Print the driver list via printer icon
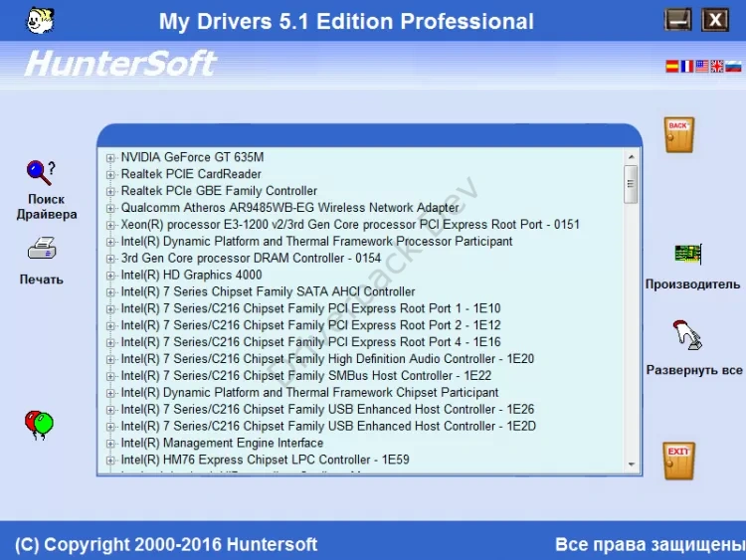This screenshot has height=560, width=746. pos(42,249)
